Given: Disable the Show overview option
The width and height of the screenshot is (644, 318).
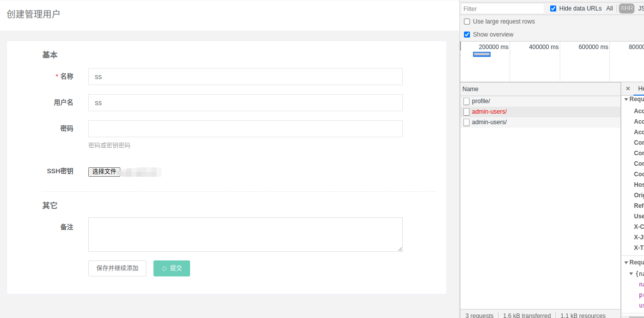Looking at the screenshot, I should tap(467, 35).
